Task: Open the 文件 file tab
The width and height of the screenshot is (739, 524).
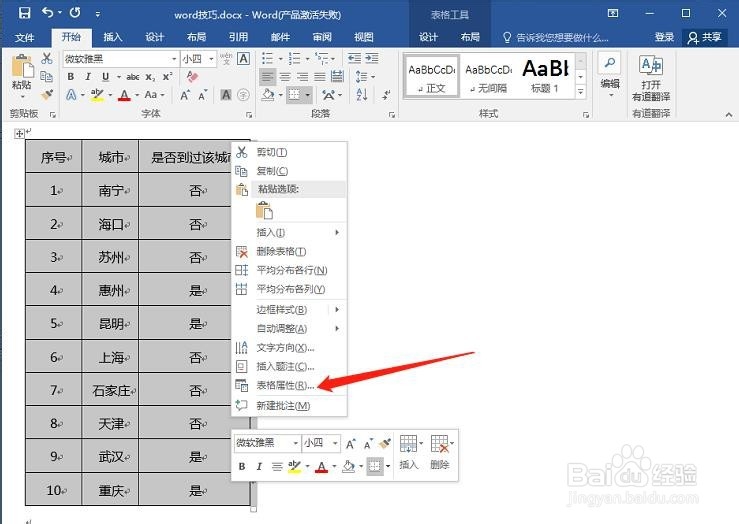Action: 25,37
